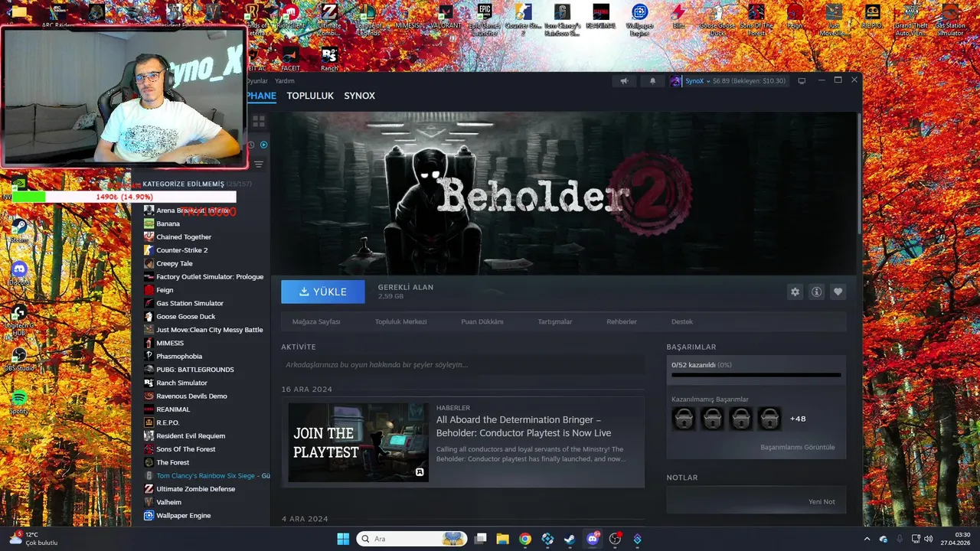Open Join the Playtest news thumbnail
This screenshot has height=551, width=980.
coord(358,442)
